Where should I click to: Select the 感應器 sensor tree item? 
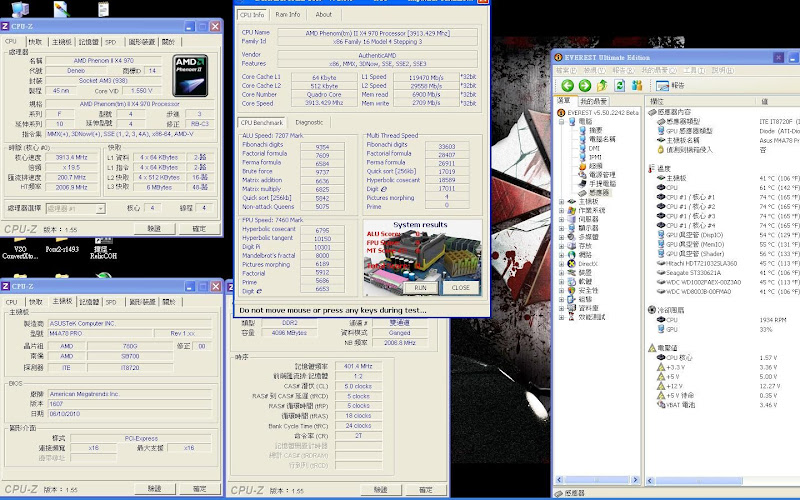coord(594,193)
